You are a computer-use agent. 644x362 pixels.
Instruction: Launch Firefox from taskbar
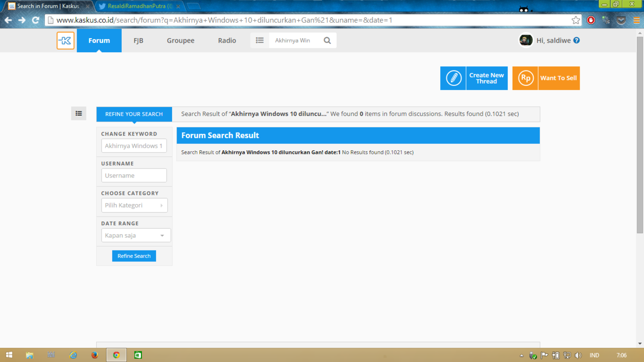(x=95, y=355)
